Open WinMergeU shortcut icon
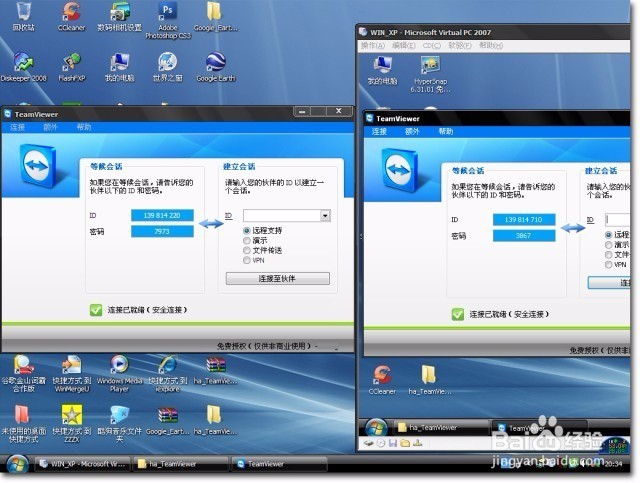This screenshot has height=483, width=640. [x=71, y=373]
